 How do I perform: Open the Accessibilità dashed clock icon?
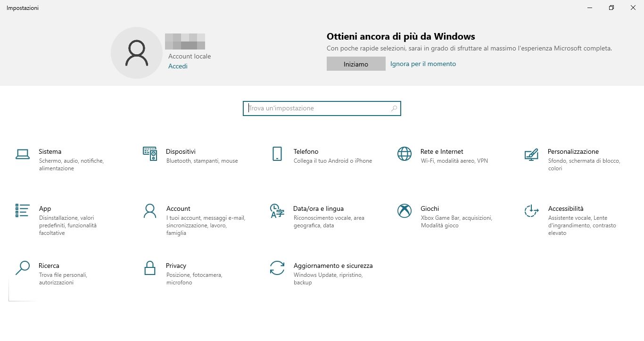pos(531,211)
